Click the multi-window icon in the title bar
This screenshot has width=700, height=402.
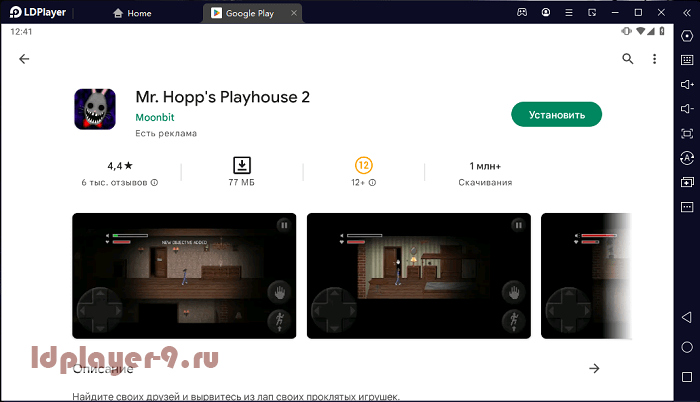tap(592, 13)
